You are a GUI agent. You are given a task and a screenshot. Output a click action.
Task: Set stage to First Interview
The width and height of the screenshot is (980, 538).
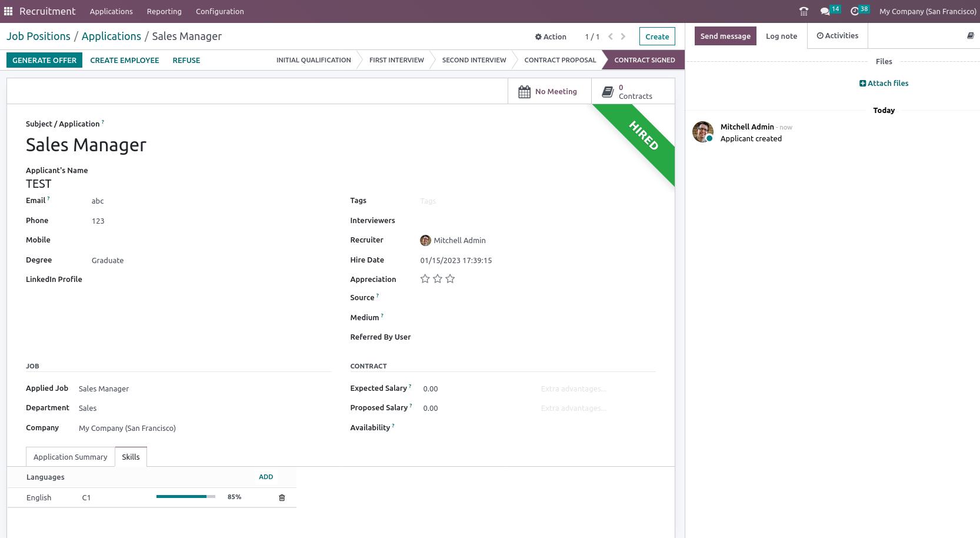pos(396,60)
